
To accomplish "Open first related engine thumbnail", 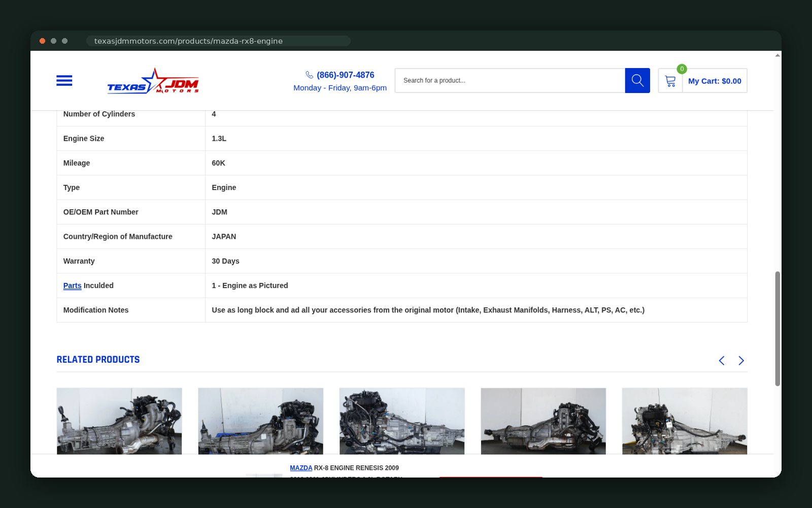I will 119,421.
